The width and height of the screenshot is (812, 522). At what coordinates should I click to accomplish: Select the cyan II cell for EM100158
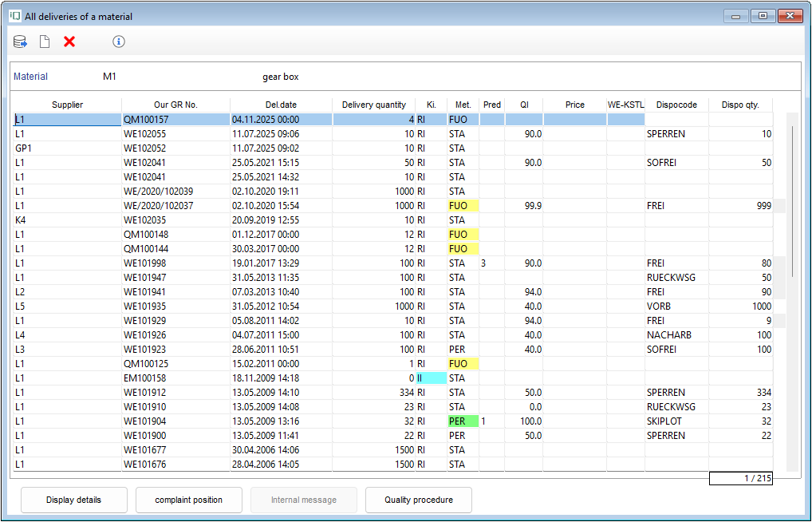click(431, 378)
